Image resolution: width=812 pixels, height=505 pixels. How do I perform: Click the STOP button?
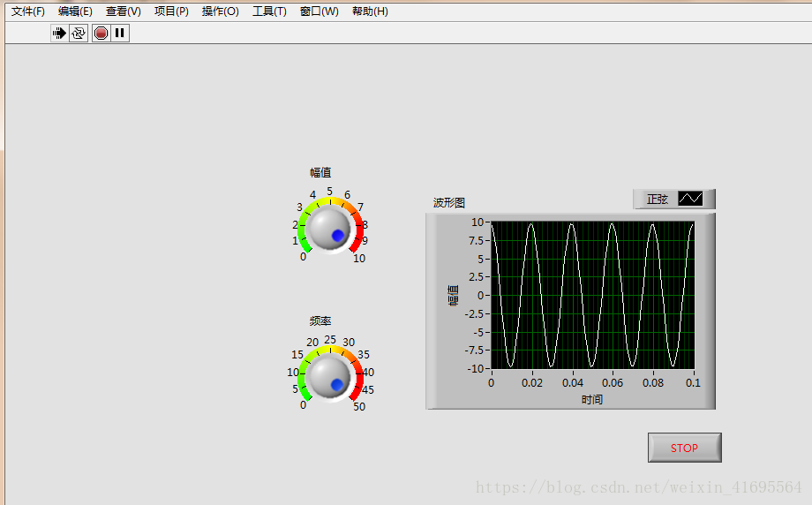[684, 448]
